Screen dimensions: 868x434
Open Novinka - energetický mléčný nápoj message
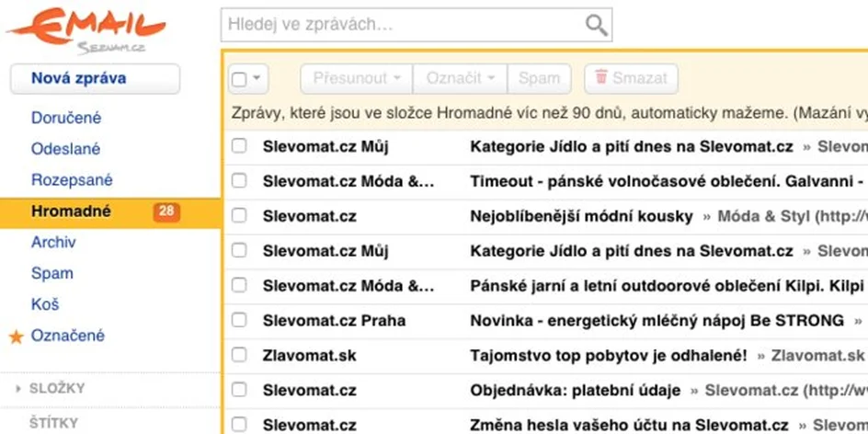tap(657, 320)
